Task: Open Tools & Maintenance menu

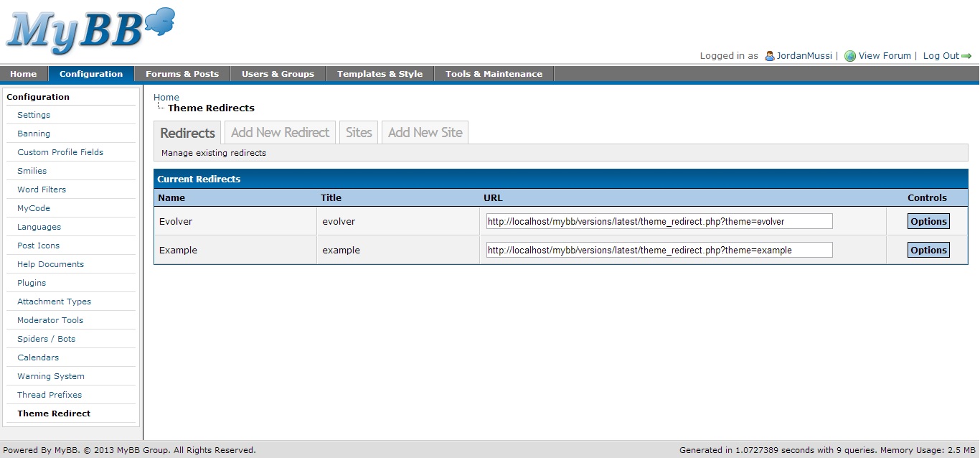Action: click(494, 74)
